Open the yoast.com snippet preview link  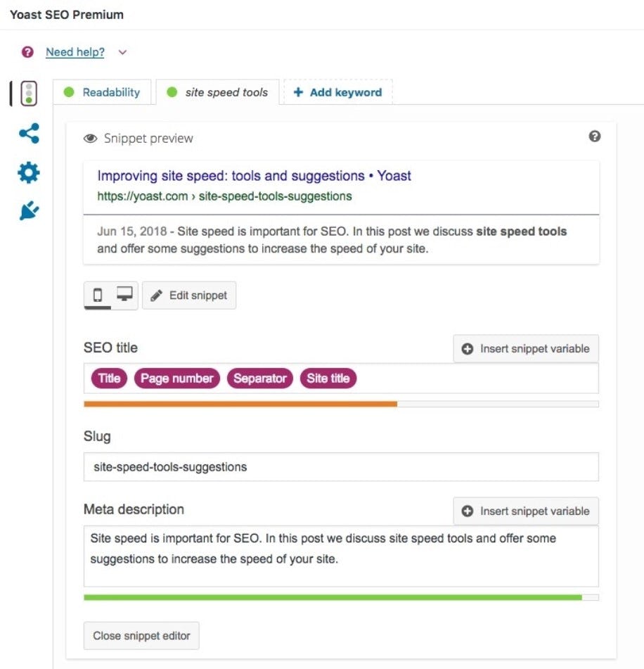point(225,196)
